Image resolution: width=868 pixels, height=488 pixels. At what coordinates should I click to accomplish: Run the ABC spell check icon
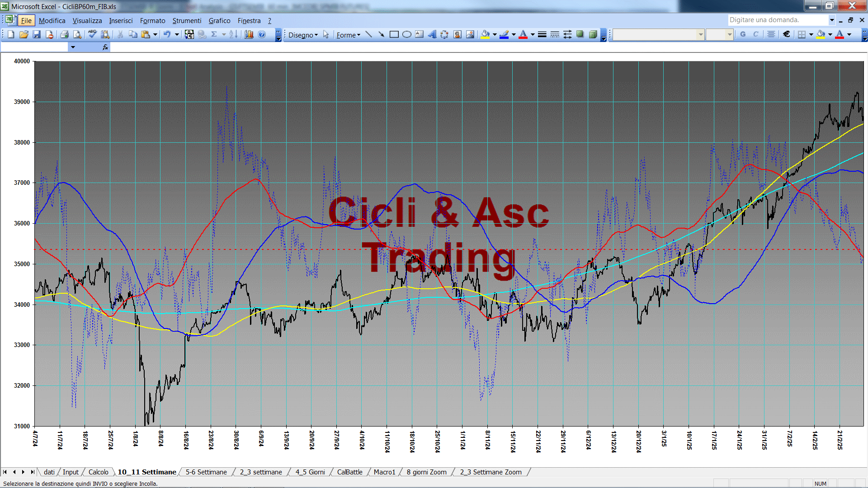point(92,34)
